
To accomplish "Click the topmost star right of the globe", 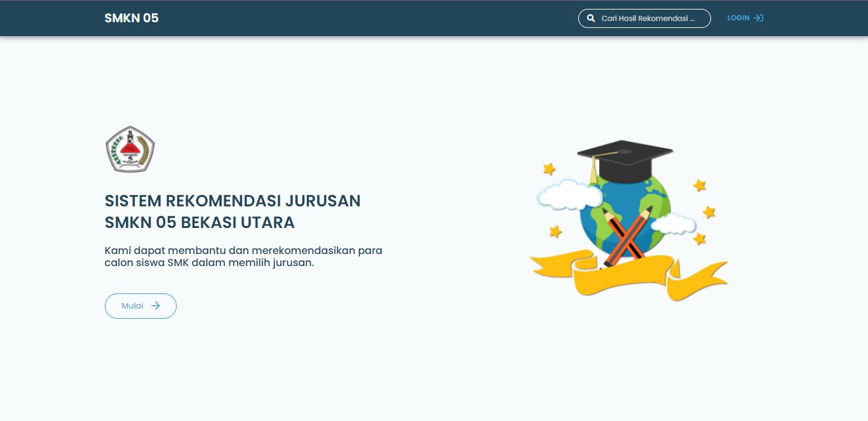I will point(700,185).
